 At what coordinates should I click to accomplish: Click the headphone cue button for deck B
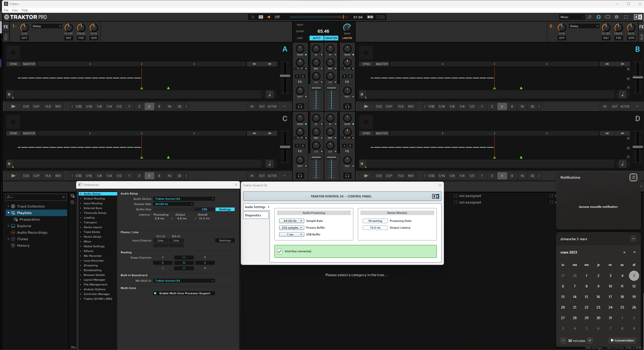347,107
